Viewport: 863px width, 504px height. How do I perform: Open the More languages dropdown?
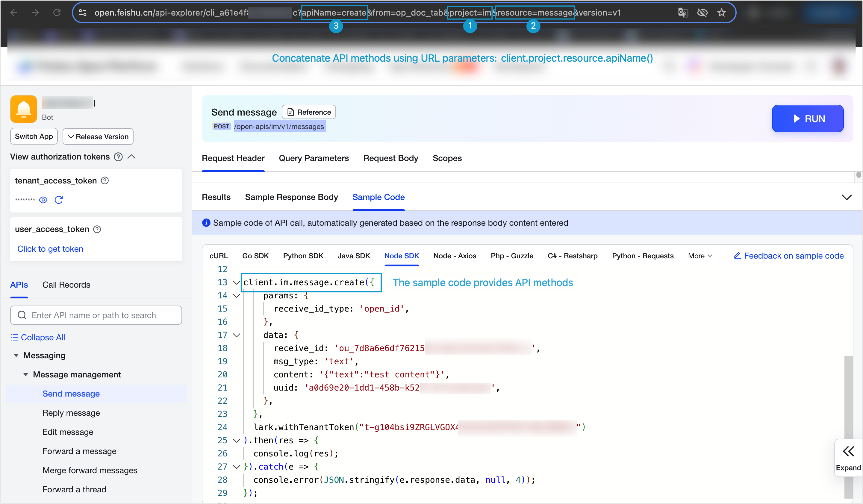[x=700, y=256]
